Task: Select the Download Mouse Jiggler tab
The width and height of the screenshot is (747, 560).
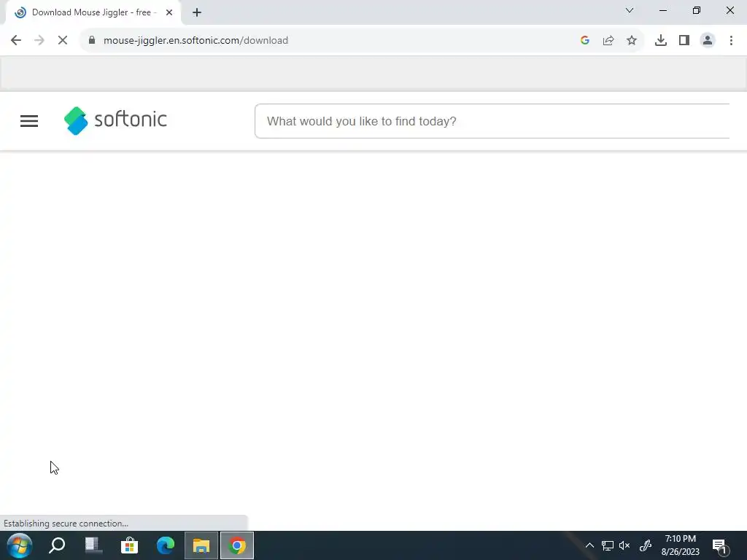Action: click(x=93, y=12)
